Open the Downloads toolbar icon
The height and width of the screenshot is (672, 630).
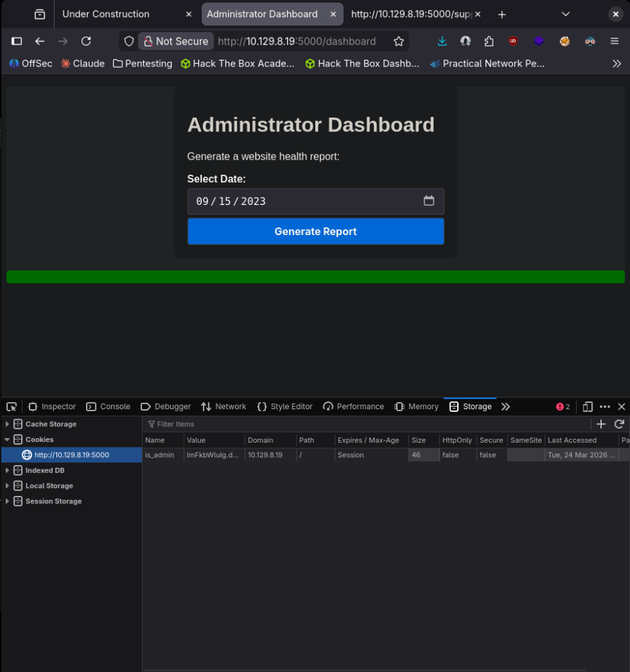442,41
